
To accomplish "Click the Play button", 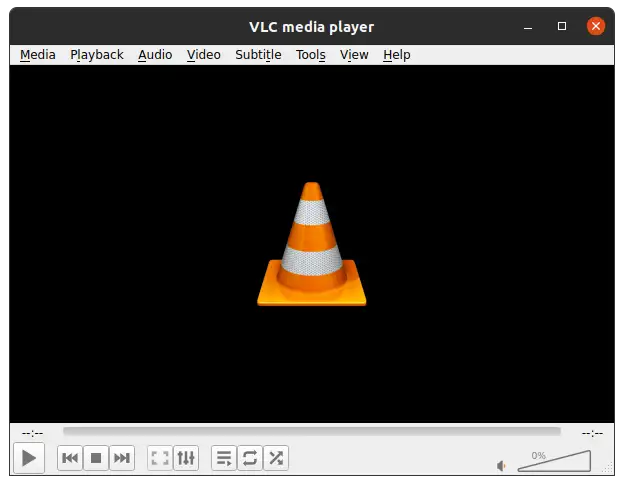I will [x=29, y=458].
